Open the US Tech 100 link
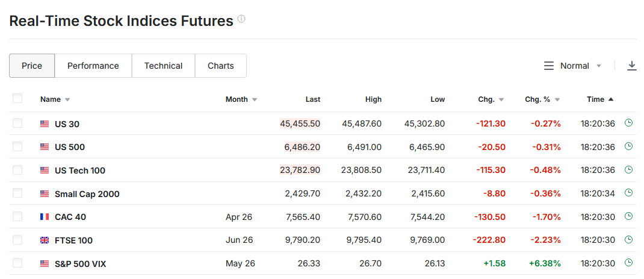Screen dimensions: 644x279 coord(80,171)
